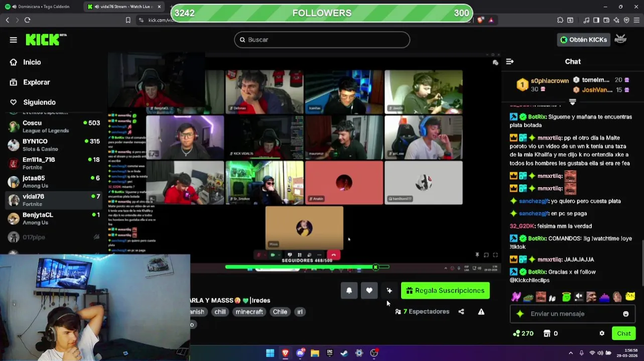Open Coscu's channel in sidebar
The height and width of the screenshot is (361, 644).
tap(54, 126)
